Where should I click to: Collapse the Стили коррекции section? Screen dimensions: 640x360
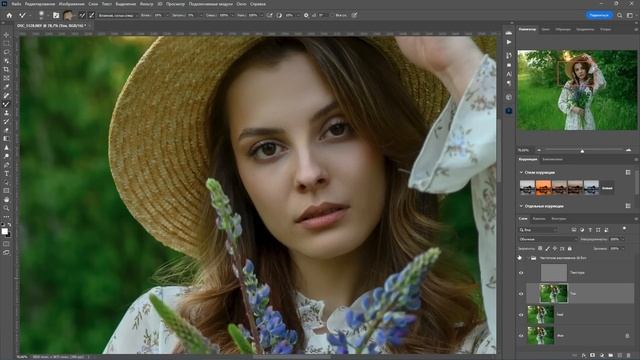[x=521, y=173]
